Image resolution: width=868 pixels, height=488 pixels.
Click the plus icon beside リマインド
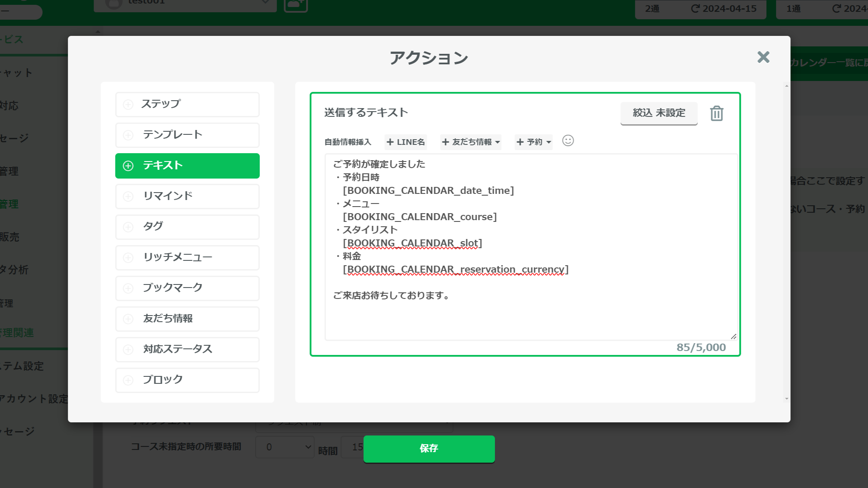128,196
